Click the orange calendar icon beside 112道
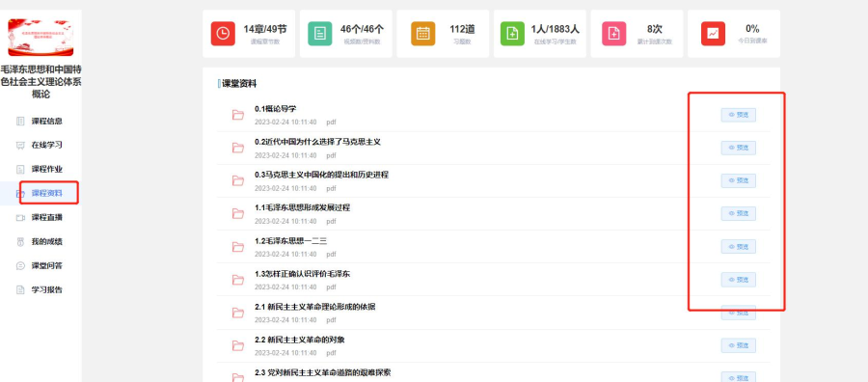Viewport: 868px width, 382px height. click(x=423, y=34)
